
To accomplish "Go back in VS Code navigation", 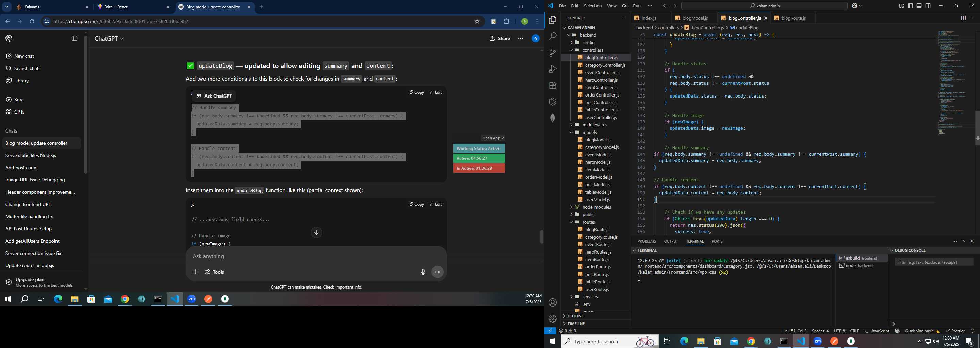I will click(x=665, y=6).
